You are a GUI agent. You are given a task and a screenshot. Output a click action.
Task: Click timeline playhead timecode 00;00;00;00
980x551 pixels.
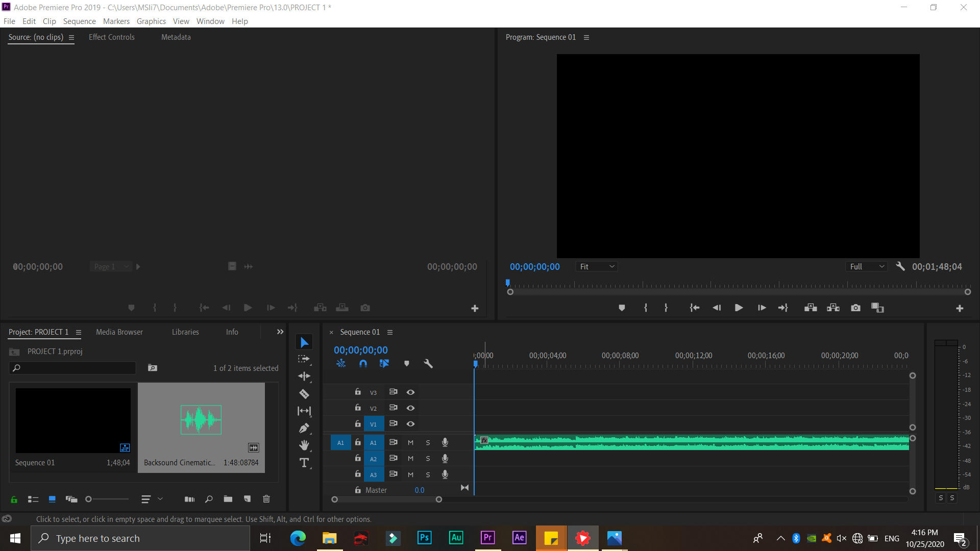[361, 350]
